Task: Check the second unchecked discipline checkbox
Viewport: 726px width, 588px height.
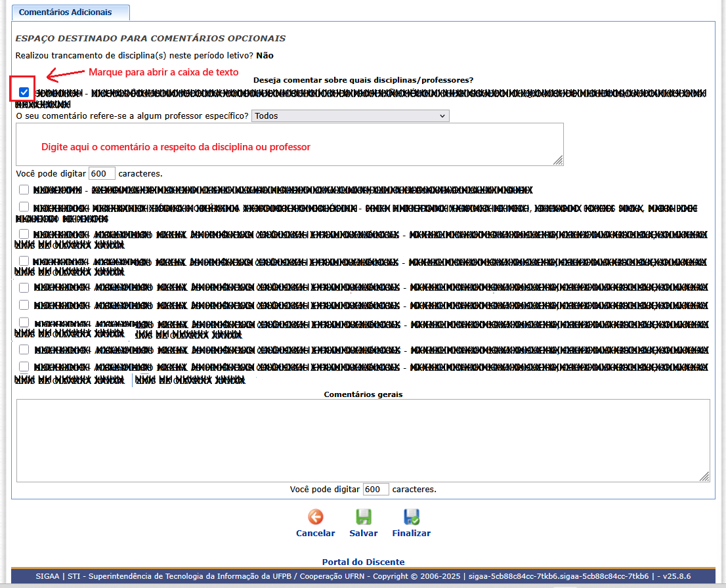Action: tap(24, 207)
